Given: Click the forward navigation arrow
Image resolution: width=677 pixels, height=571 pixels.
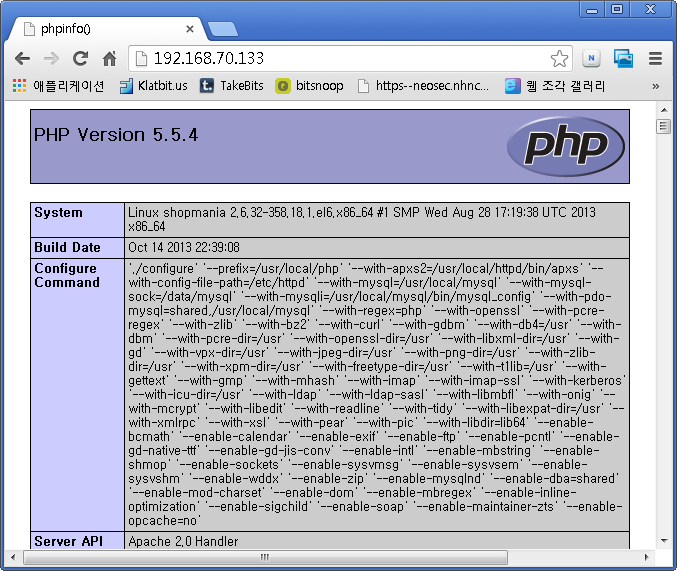Looking at the screenshot, I should [52, 58].
